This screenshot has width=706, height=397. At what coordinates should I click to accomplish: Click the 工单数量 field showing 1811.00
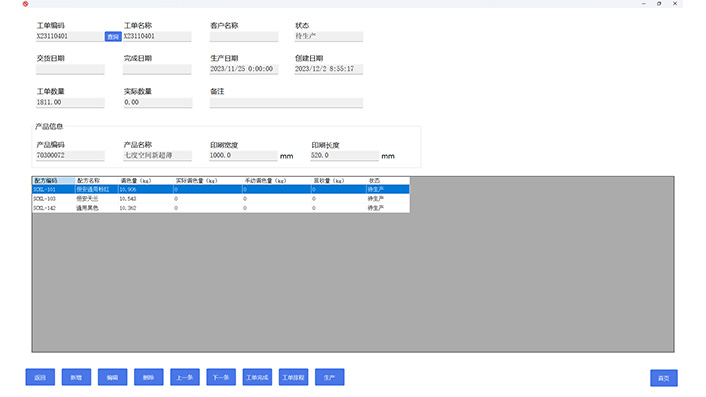(x=70, y=103)
